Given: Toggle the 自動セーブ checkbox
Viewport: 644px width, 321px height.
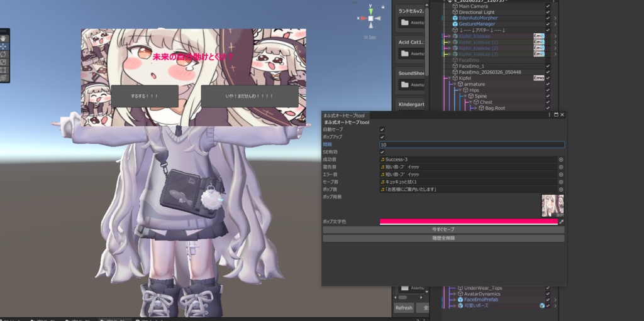Looking at the screenshot, I should point(382,129).
